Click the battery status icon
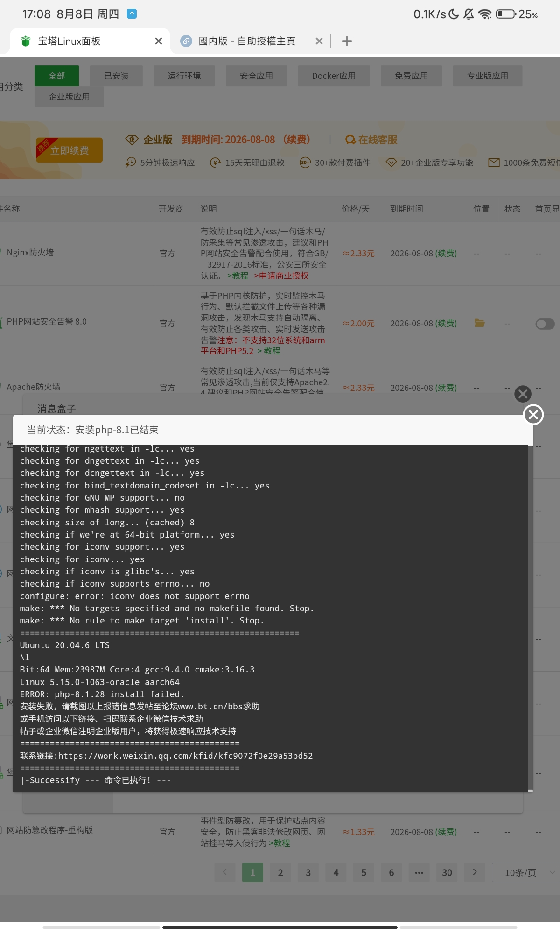560x934 pixels. point(506,14)
